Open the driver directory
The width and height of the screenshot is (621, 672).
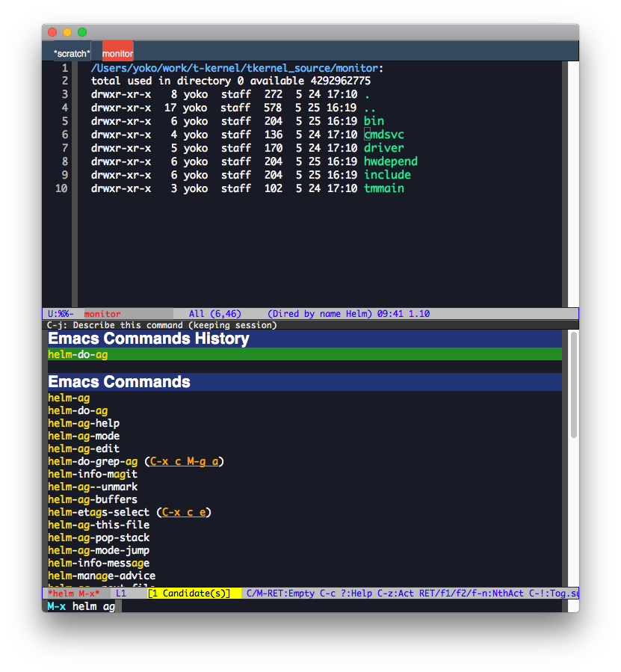point(384,148)
